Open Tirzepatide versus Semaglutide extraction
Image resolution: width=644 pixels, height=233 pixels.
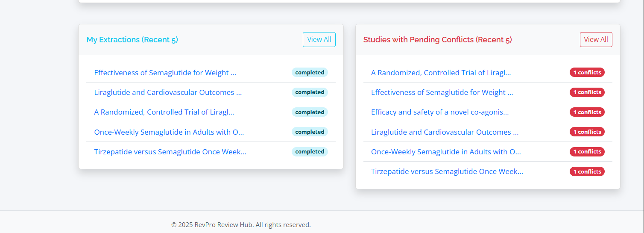170,152
